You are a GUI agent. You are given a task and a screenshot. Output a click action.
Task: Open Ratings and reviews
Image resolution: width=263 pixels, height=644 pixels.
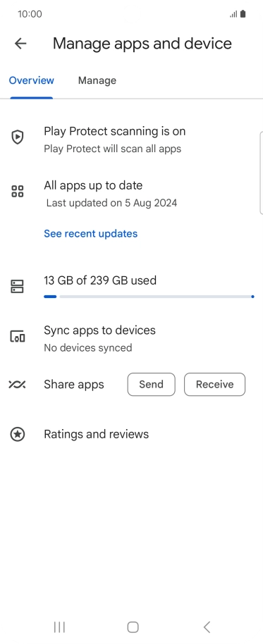click(131, 434)
